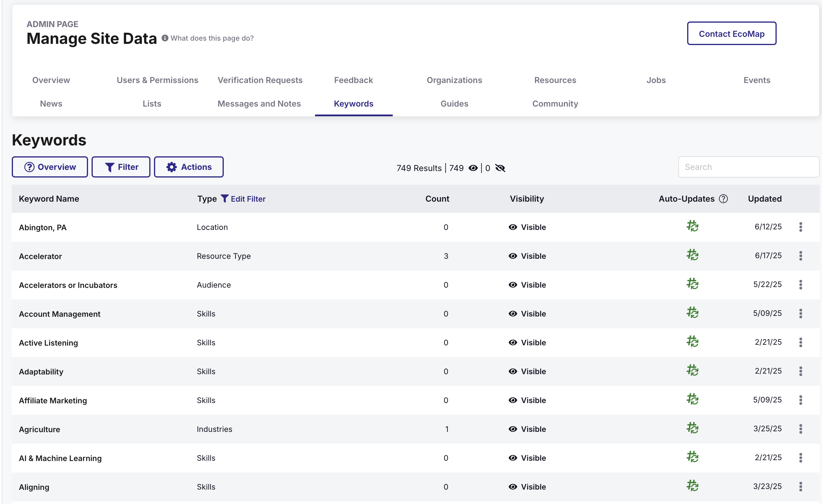Open the three-dot menu for Abington, PA
The height and width of the screenshot is (504, 822).
(x=801, y=227)
